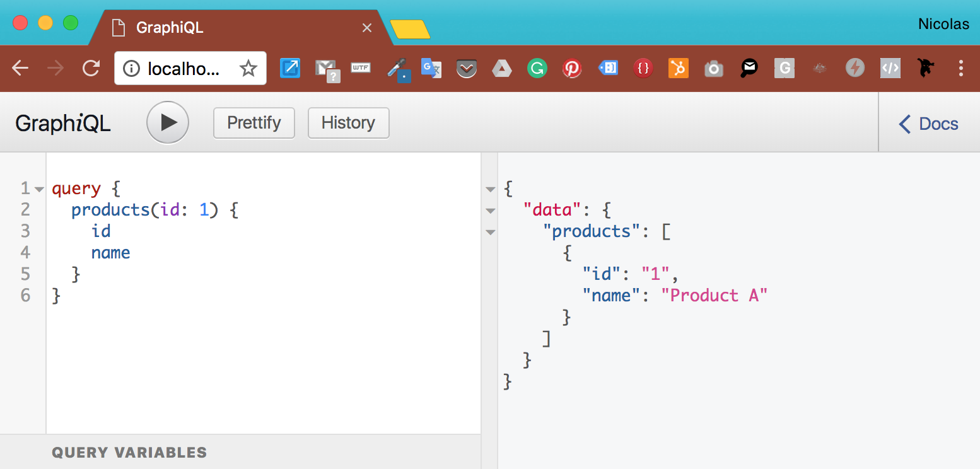Image resolution: width=980 pixels, height=469 pixels.
Task: Open the Pocket extension
Action: 466,68
